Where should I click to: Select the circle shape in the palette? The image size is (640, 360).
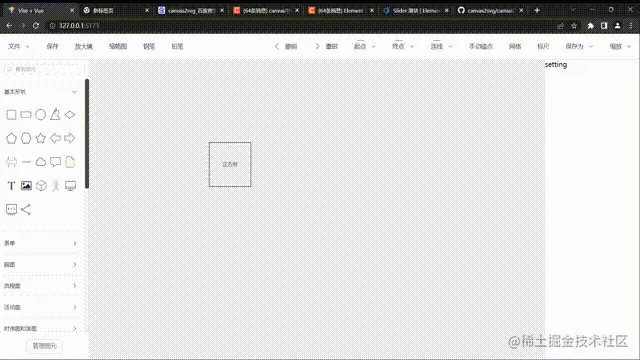point(40,115)
